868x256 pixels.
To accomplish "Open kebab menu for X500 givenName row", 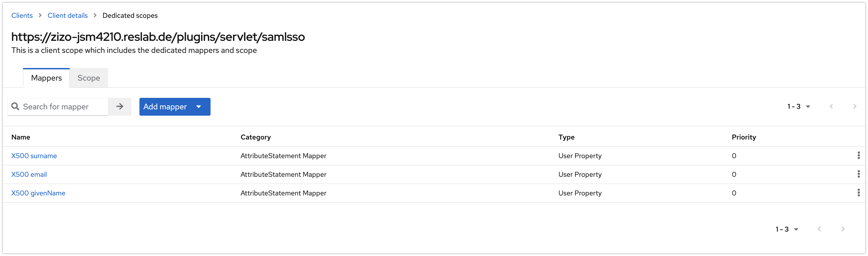I will (858, 193).
